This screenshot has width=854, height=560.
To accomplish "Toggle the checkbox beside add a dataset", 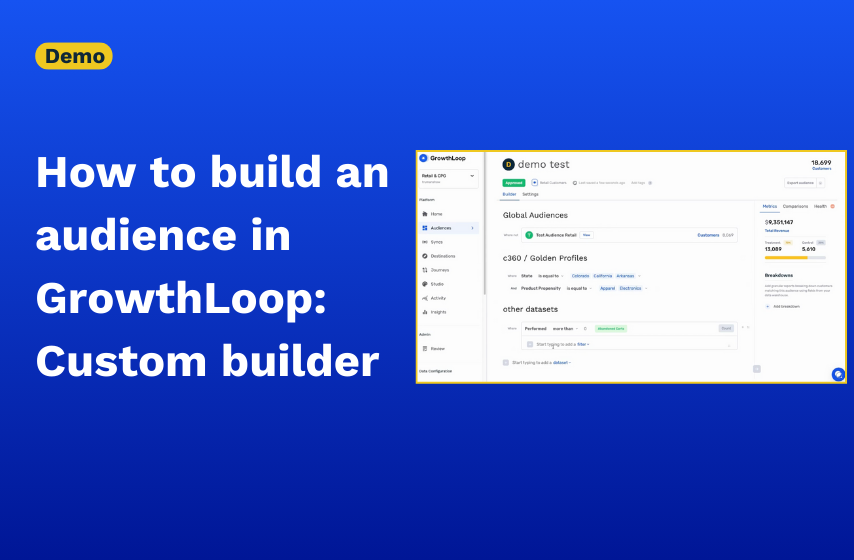I will (x=505, y=362).
